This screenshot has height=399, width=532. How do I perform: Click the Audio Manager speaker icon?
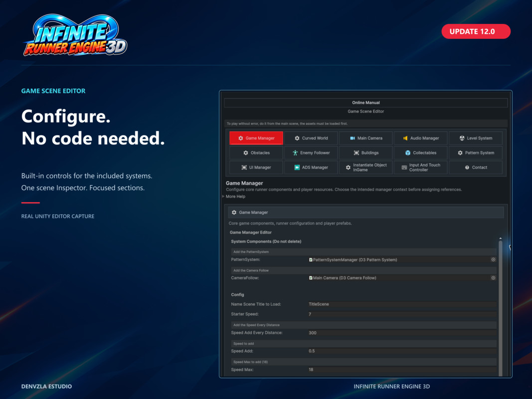coord(405,138)
